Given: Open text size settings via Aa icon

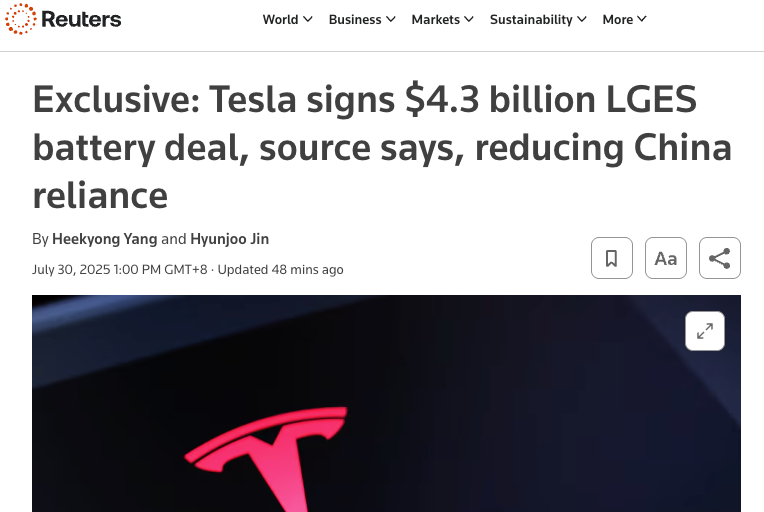Looking at the screenshot, I should [666, 258].
